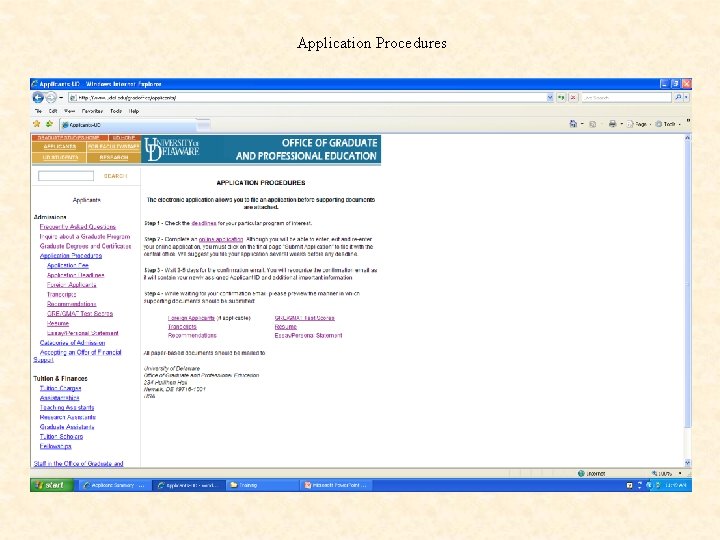Click the address bar URL field

click(308, 98)
